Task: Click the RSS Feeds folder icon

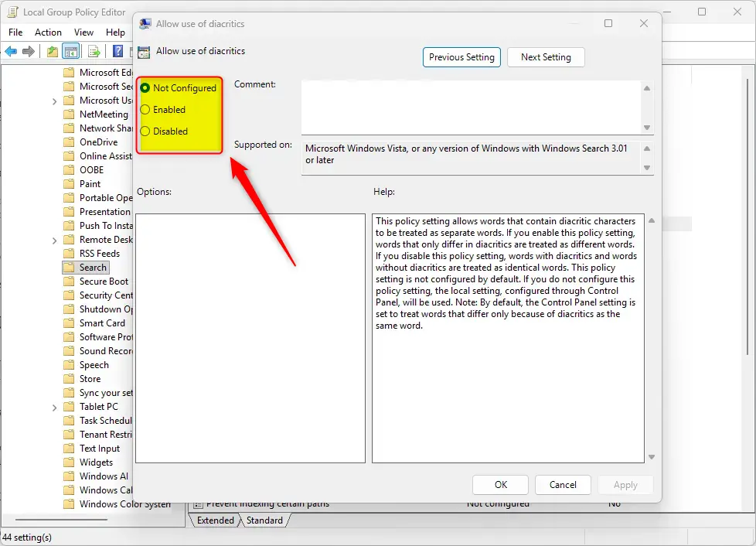Action: click(x=70, y=253)
